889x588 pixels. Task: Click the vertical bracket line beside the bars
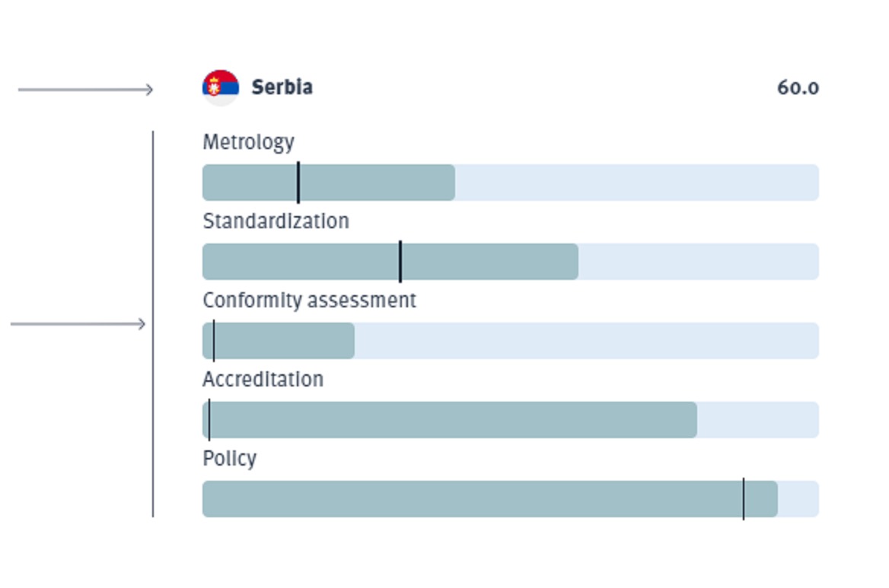pyautogui.click(x=153, y=324)
